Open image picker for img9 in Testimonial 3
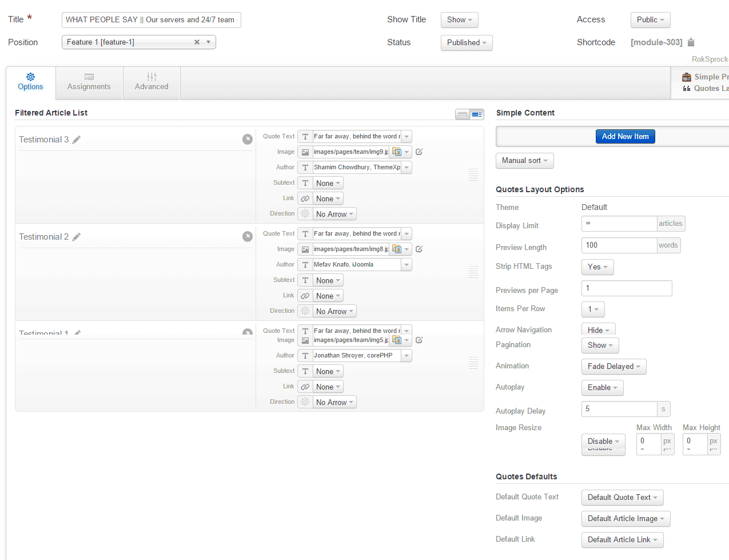The height and width of the screenshot is (560, 729). tap(397, 152)
